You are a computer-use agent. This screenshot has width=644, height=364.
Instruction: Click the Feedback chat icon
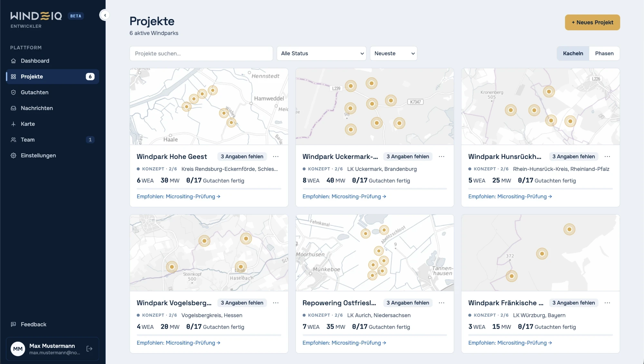pos(13,324)
